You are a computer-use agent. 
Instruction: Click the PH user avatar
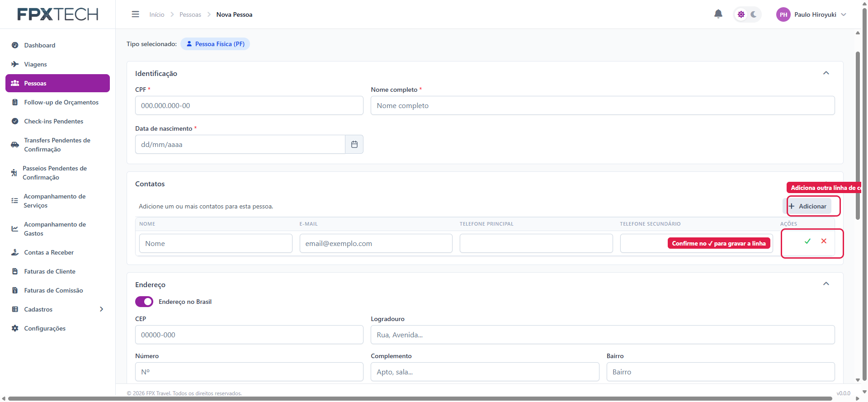click(x=783, y=14)
